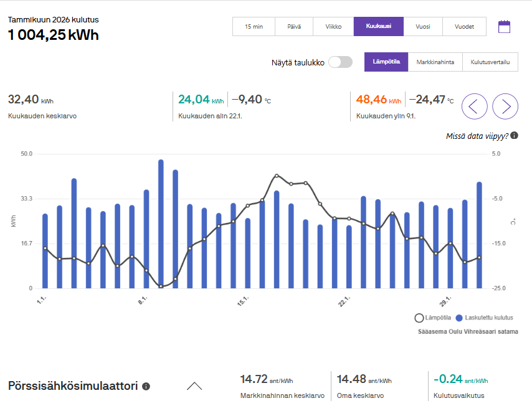Viewport: 532px width, 416px height.
Task: Collapse the Pörssisähkösimulaattori section chevron
Action: [x=194, y=386]
